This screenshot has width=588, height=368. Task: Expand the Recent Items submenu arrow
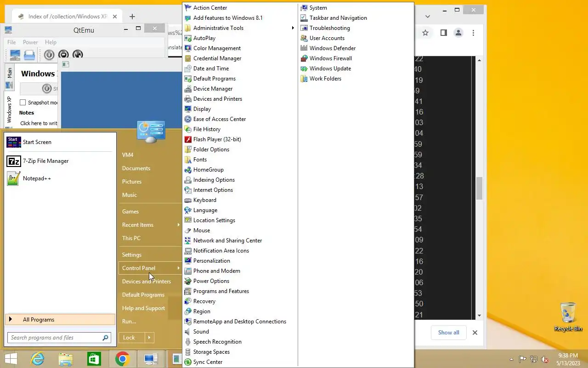pyautogui.click(x=178, y=225)
